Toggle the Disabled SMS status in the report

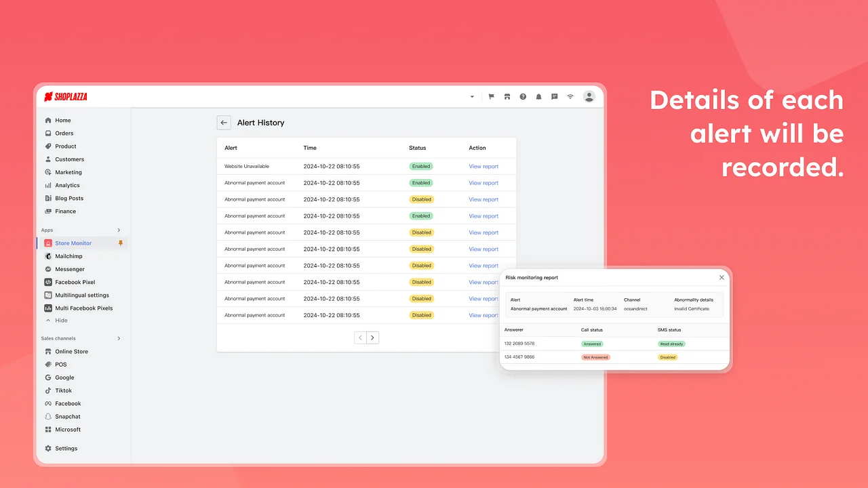click(x=667, y=357)
